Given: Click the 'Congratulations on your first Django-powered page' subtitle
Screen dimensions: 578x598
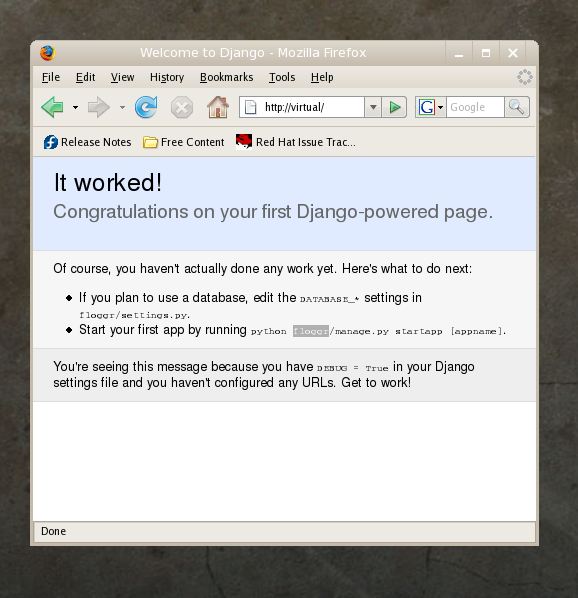Looking at the screenshot, I should point(273,212).
